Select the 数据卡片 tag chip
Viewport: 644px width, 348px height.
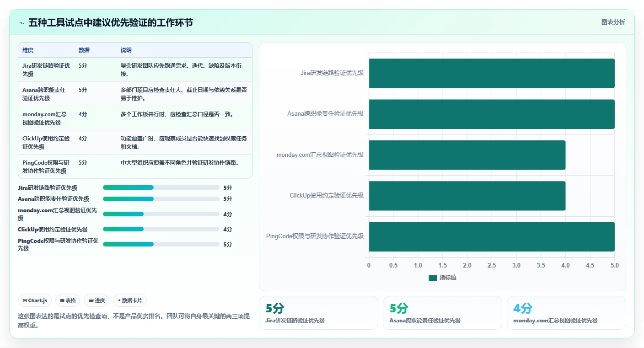(130, 300)
